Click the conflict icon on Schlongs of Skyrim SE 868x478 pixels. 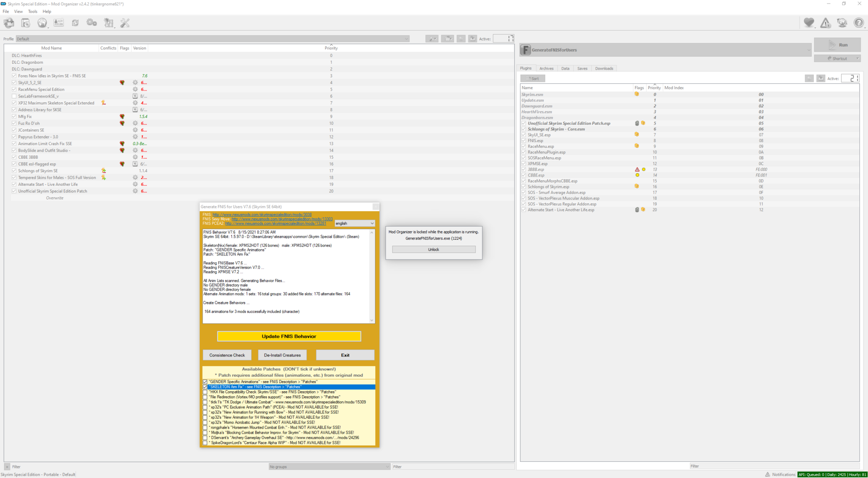coord(104,171)
